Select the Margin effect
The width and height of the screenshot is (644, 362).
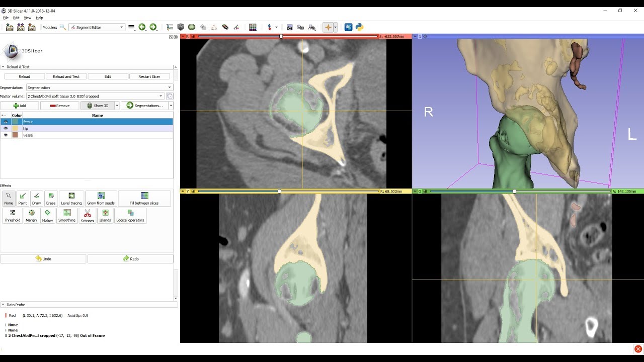(31, 216)
